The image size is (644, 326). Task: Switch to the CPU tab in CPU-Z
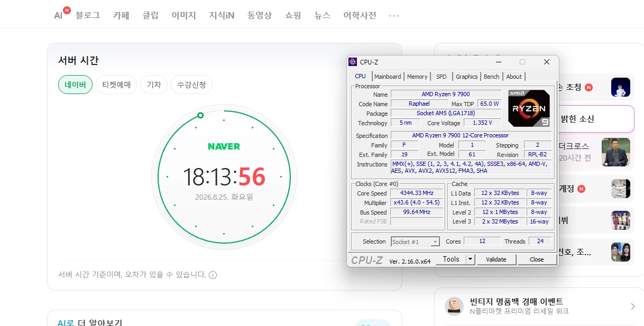tap(360, 76)
